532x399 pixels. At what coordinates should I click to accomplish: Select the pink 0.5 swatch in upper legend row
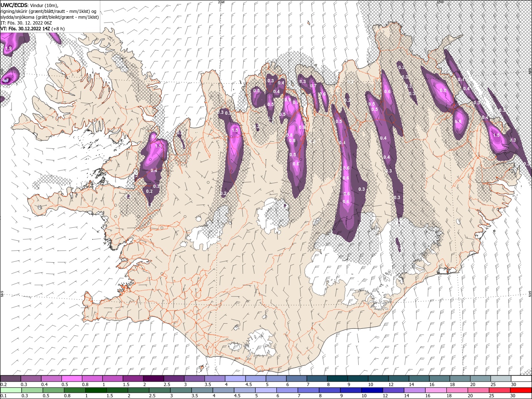pyautogui.click(x=71, y=379)
